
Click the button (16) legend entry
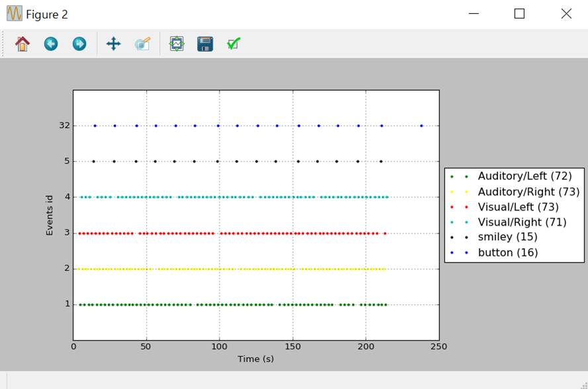[x=507, y=253]
